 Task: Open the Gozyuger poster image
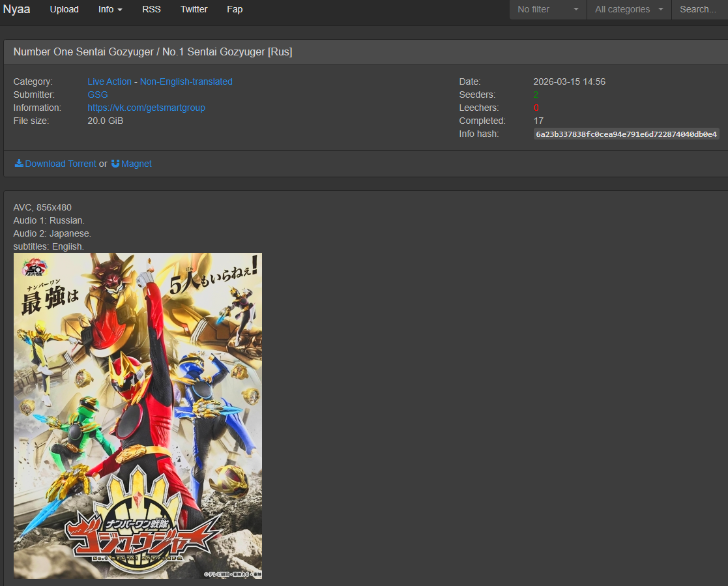pos(138,416)
